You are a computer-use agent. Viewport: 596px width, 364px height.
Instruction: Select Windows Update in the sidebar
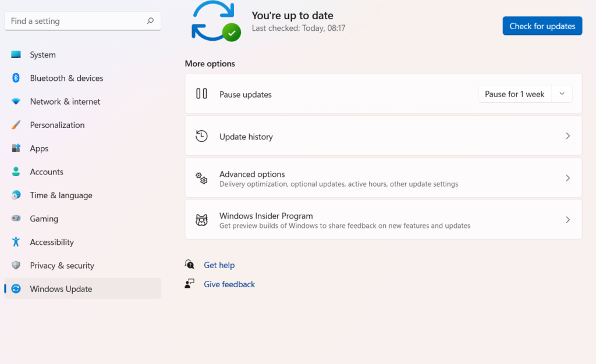(x=83, y=289)
